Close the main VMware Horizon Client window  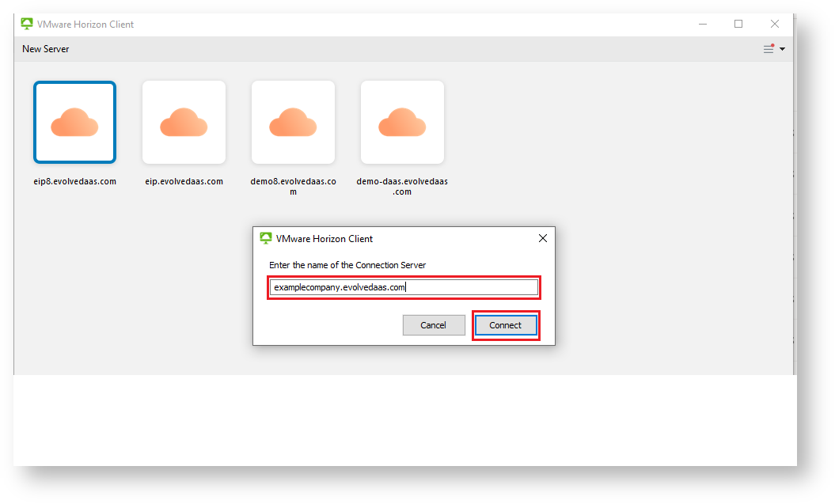point(775,24)
